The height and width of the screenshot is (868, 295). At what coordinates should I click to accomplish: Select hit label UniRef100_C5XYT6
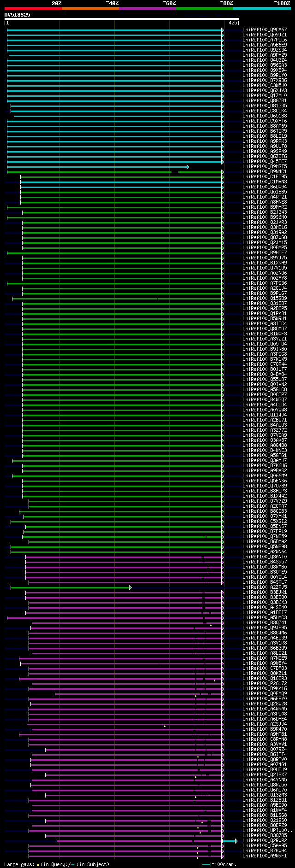(x=265, y=121)
